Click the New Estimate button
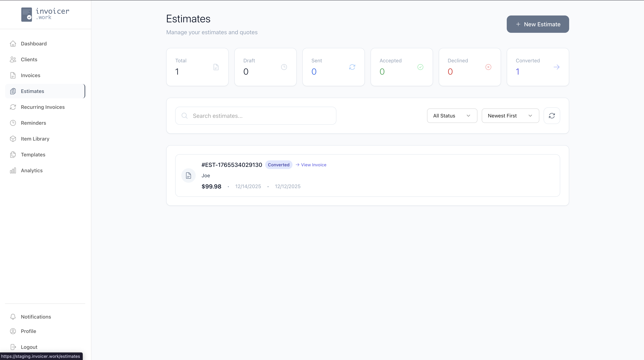 point(538,24)
